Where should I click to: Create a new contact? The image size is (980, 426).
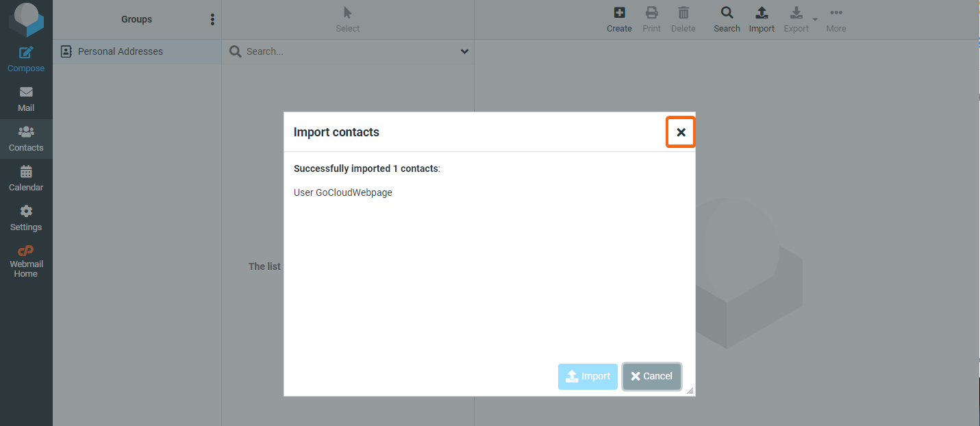coord(619,19)
